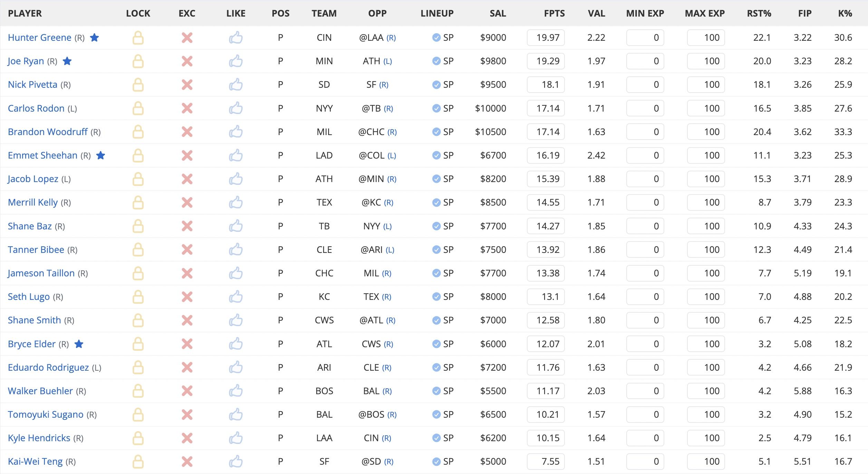Edit Kyle Hendricks MAX EXP field
The image size is (868, 474).
tap(706, 438)
